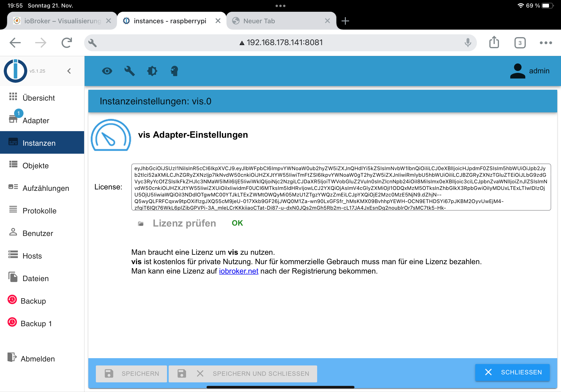Open the Objekte section
The image size is (561, 392).
pos(36,166)
